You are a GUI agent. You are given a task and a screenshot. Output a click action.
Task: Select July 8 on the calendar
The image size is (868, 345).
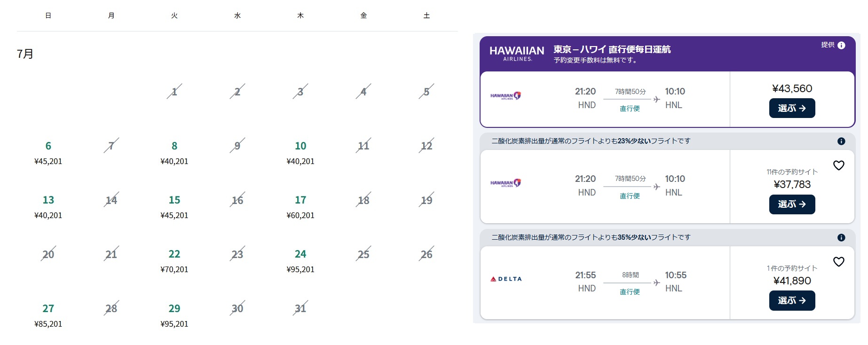[174, 152]
